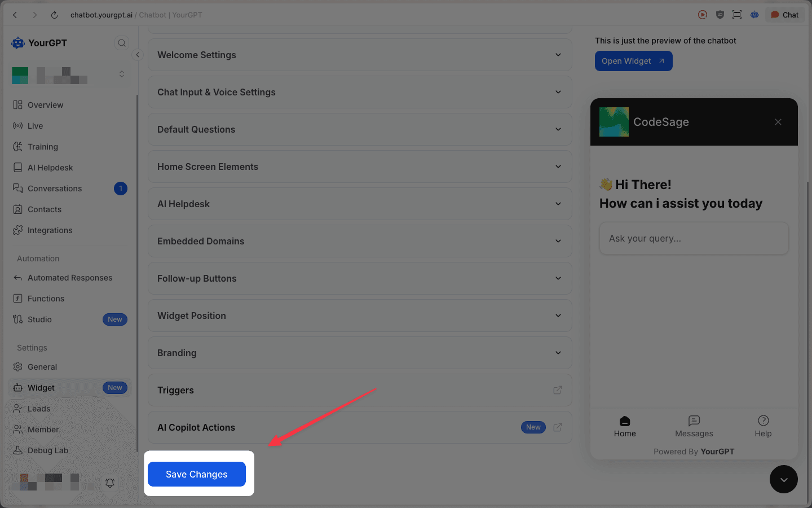Click the Save Changes button
The width and height of the screenshot is (812, 508).
(197, 474)
